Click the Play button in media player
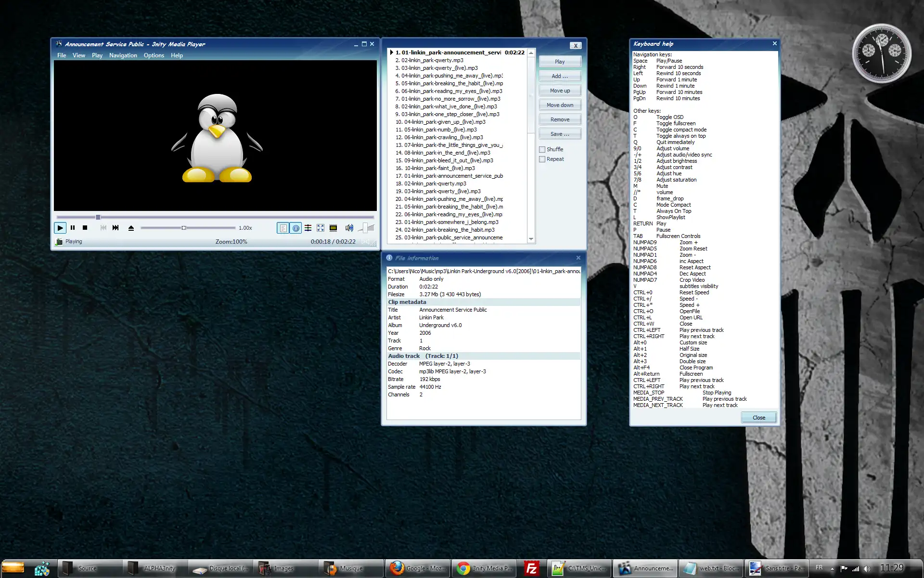Viewport: 924px width, 578px height. pos(60,228)
